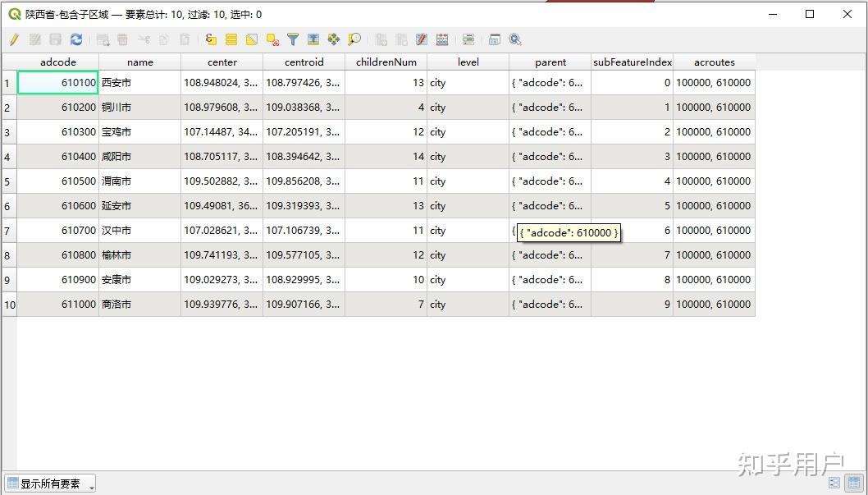This screenshot has width=868, height=495.
Task: Zoom map to selected rows
Action: (354, 39)
